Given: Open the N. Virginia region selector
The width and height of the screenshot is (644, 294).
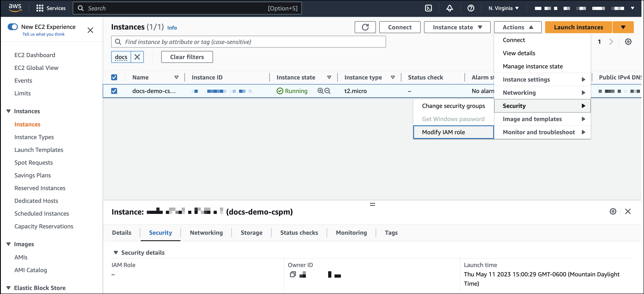Looking at the screenshot, I should [503, 8].
